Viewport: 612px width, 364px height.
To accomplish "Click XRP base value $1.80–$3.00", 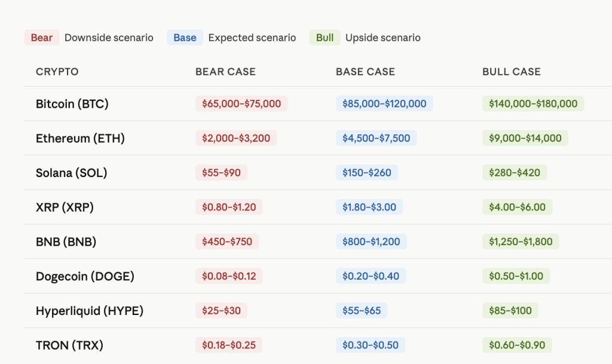I will click(369, 207).
